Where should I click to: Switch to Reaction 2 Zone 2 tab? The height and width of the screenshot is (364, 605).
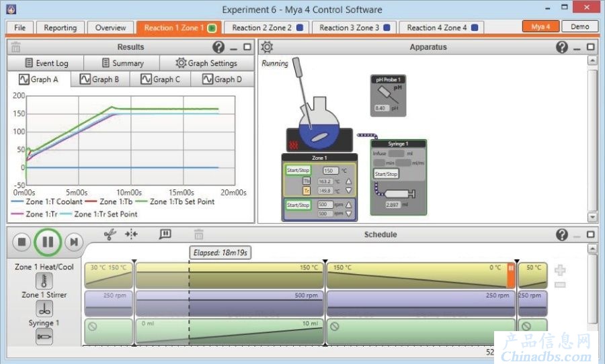[267, 28]
